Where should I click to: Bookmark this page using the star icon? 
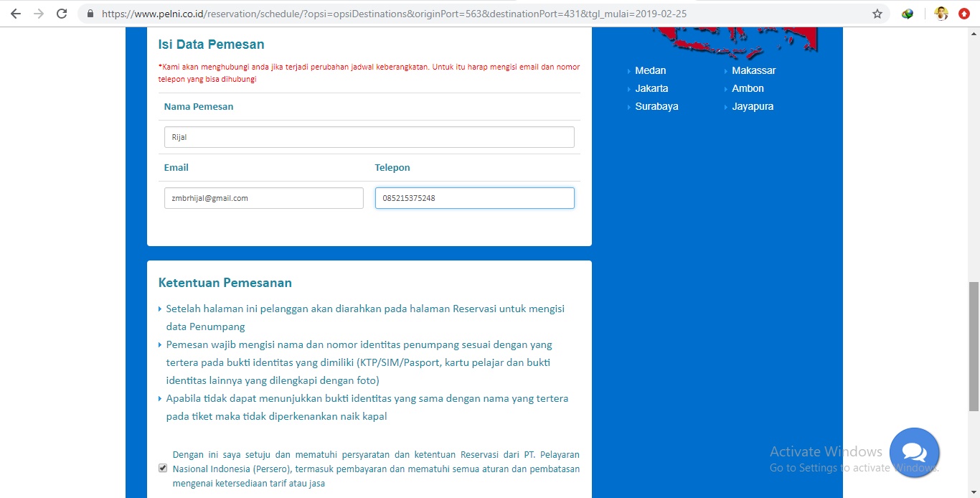click(877, 13)
